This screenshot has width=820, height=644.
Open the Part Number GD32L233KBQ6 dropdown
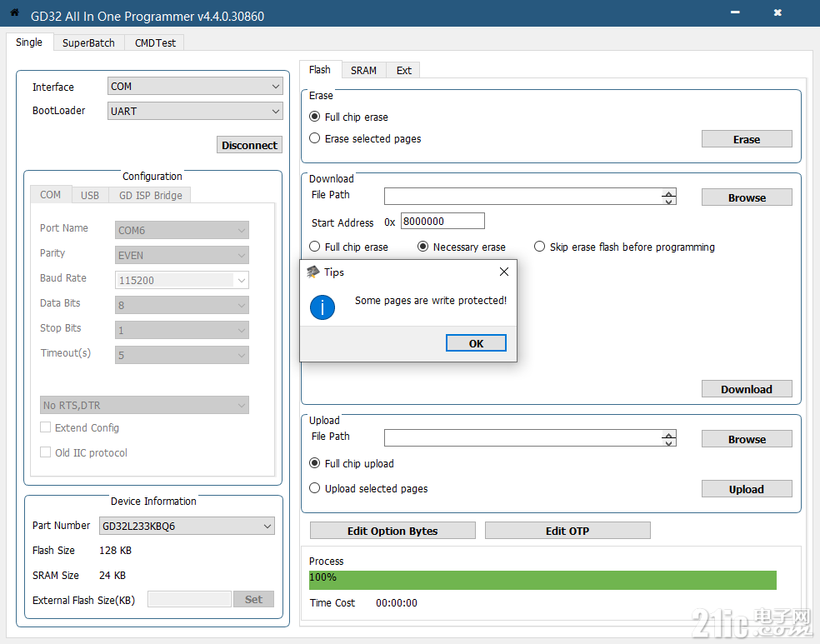pos(187,526)
